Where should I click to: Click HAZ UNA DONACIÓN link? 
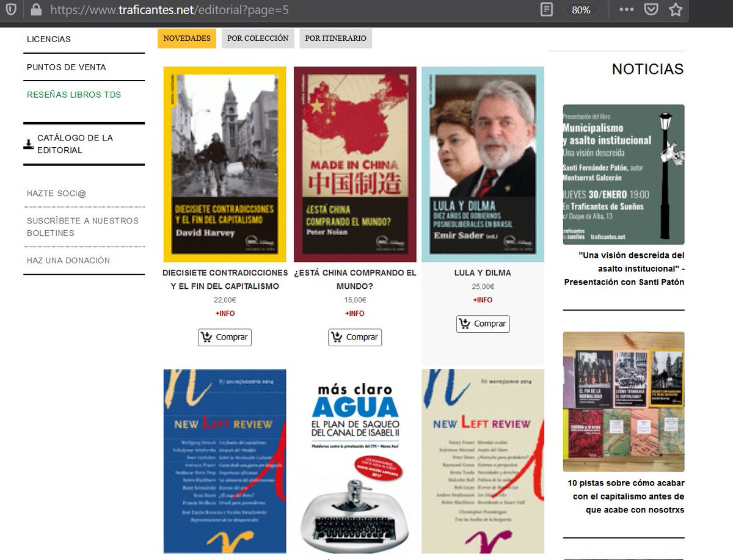pyautogui.click(x=68, y=260)
